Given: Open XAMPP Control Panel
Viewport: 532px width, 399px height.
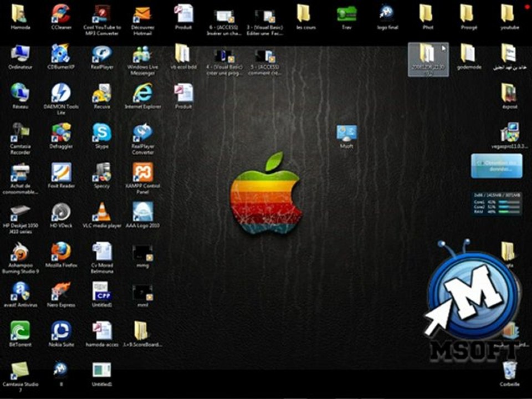Looking at the screenshot, I should (142, 178).
